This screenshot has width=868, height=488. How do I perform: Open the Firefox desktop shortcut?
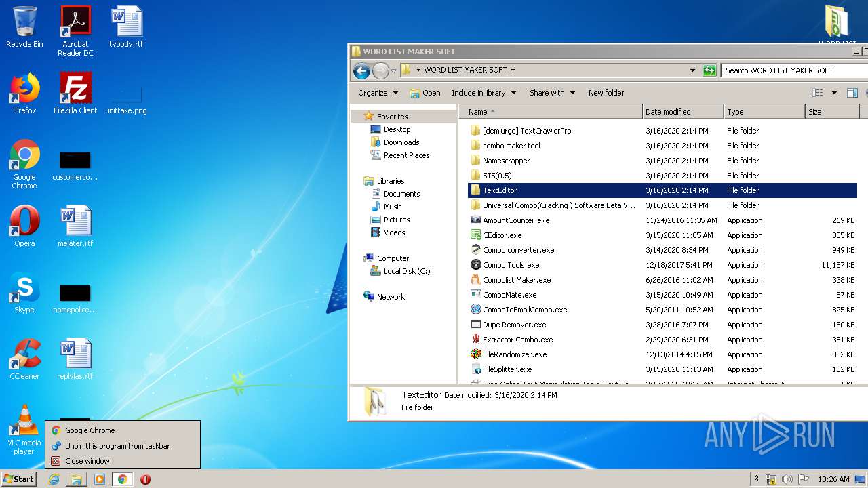click(x=24, y=94)
